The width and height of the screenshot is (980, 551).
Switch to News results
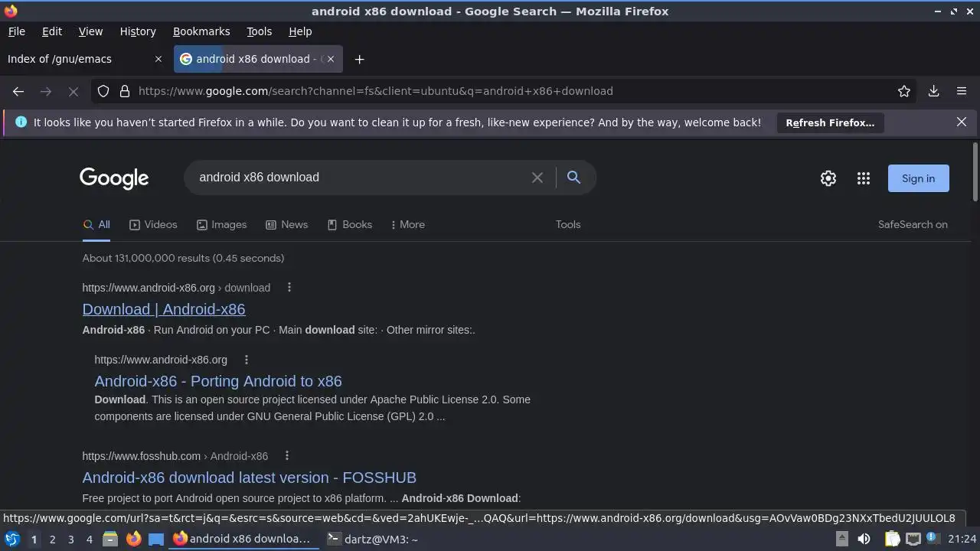pos(286,225)
